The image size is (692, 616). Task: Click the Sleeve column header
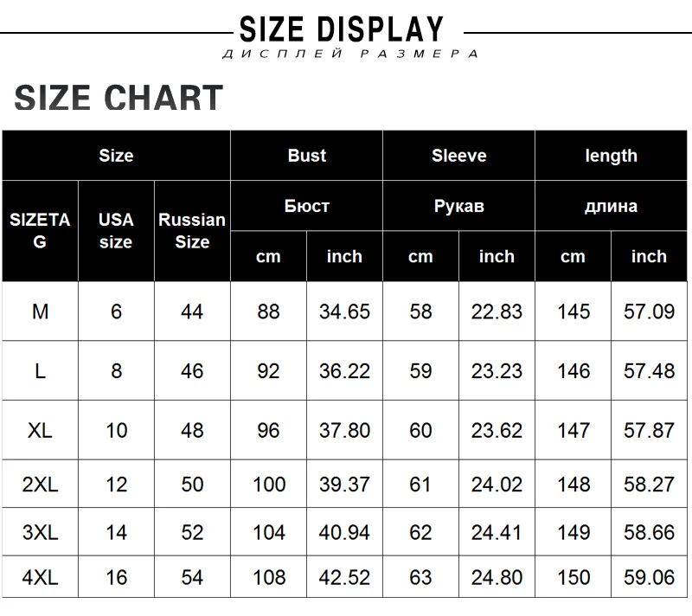(x=458, y=156)
